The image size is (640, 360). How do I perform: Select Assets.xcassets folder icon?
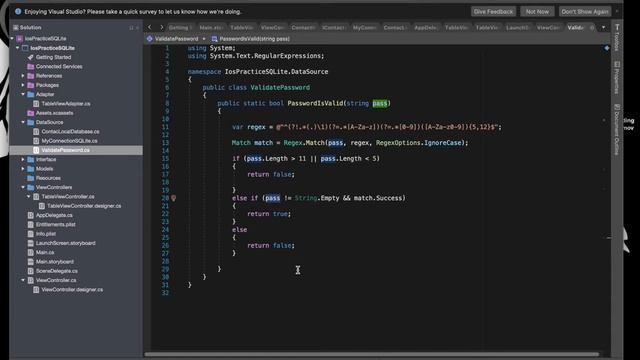pos(31,113)
